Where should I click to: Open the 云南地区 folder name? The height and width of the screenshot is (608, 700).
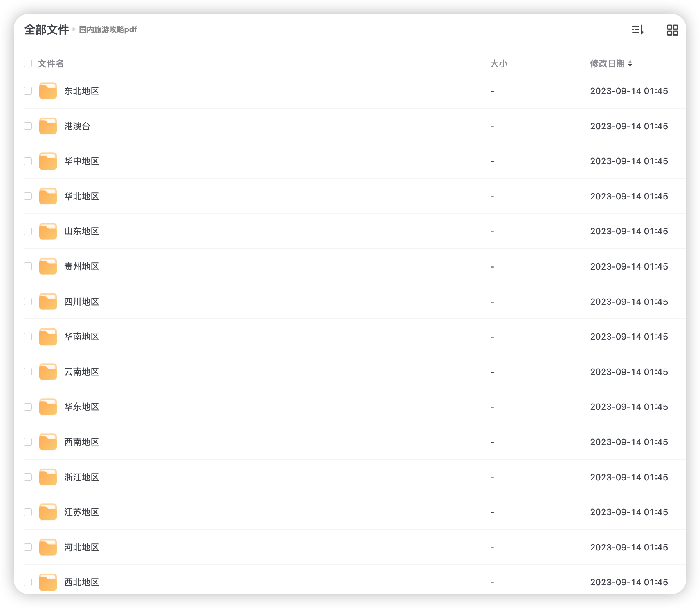click(81, 372)
